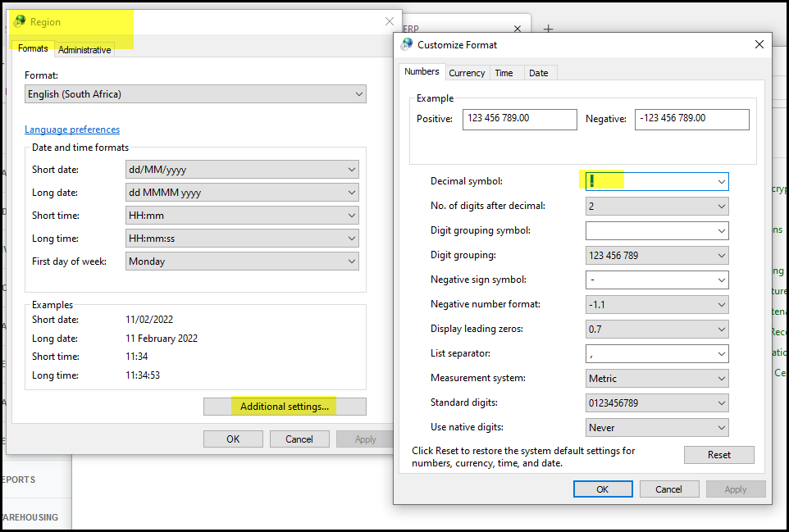Select the Date tab
This screenshot has height=532, width=789.
(538, 73)
